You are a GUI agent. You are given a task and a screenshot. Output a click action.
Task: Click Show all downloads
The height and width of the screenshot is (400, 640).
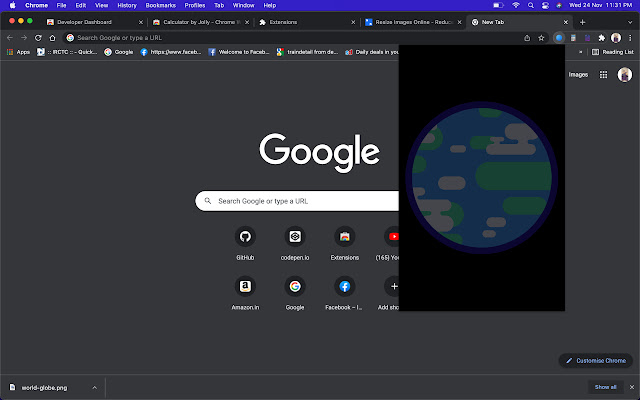point(606,387)
